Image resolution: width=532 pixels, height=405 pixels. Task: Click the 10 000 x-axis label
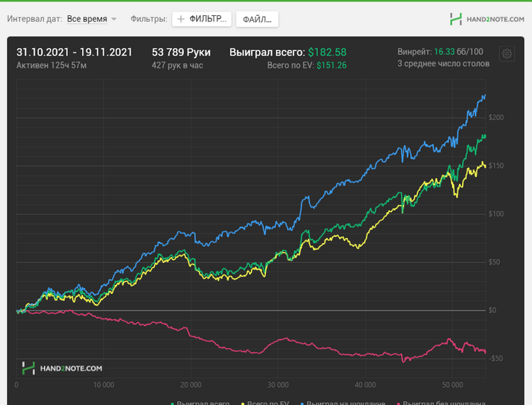coord(104,384)
